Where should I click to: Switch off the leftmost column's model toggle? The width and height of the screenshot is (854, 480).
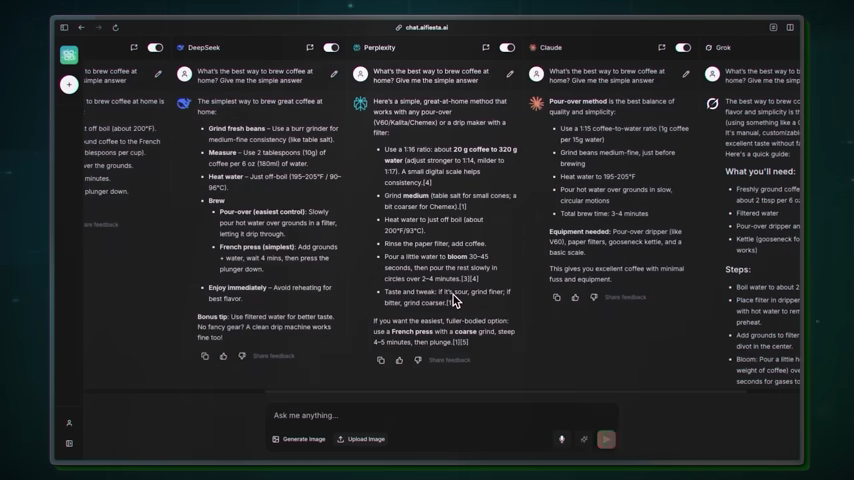[155, 47]
